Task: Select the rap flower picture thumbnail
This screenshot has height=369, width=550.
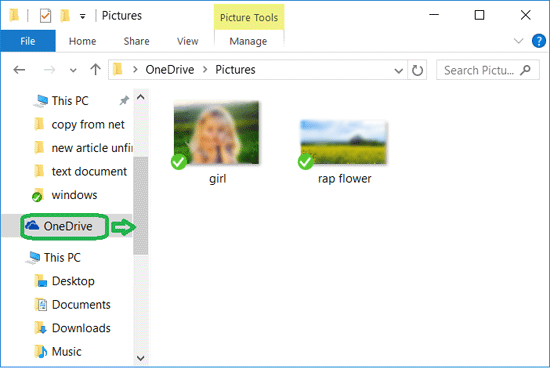Action: pos(344,142)
